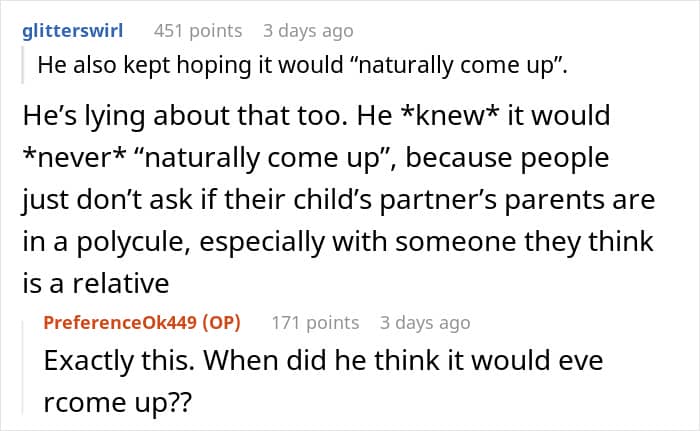Click the final line "is a relative"
700x431 pixels.
tap(85, 283)
